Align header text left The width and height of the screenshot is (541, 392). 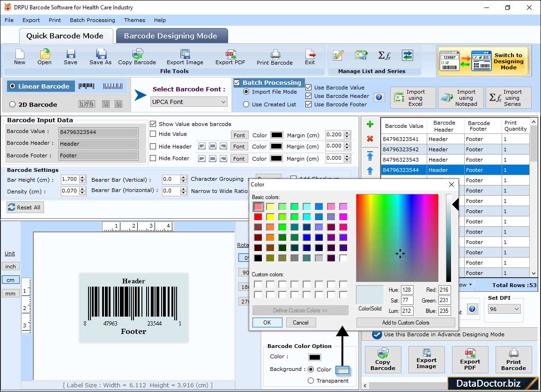pos(202,146)
